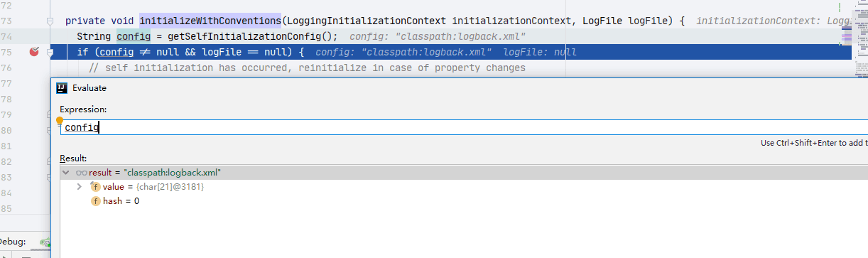Expand the value char[21] node
The width and height of the screenshot is (868, 258).
80,186
